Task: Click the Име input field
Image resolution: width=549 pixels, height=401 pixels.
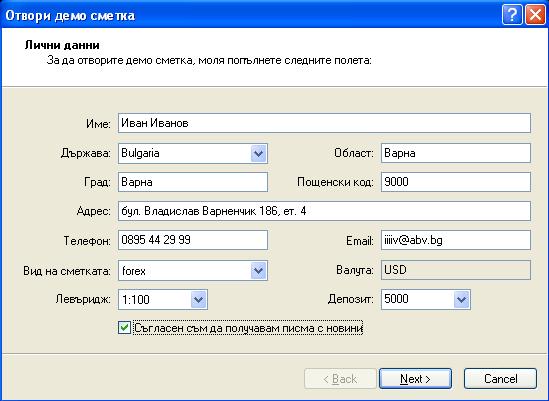Action: point(324,123)
